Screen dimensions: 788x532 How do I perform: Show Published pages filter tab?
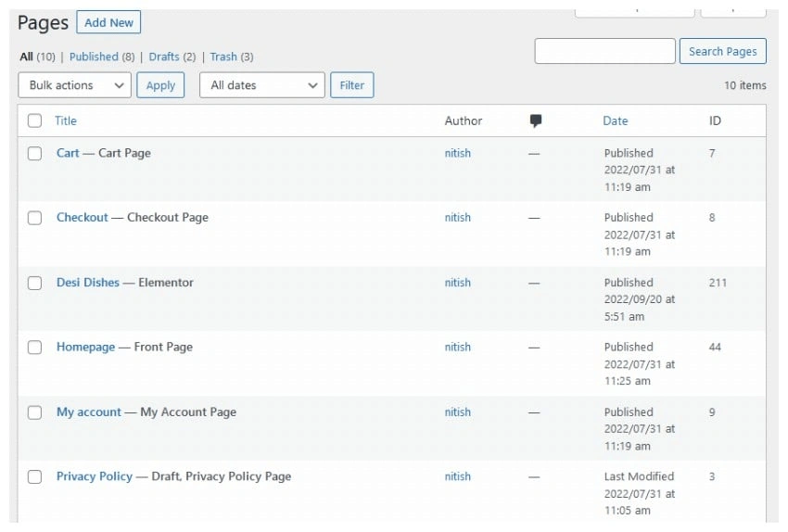(94, 57)
